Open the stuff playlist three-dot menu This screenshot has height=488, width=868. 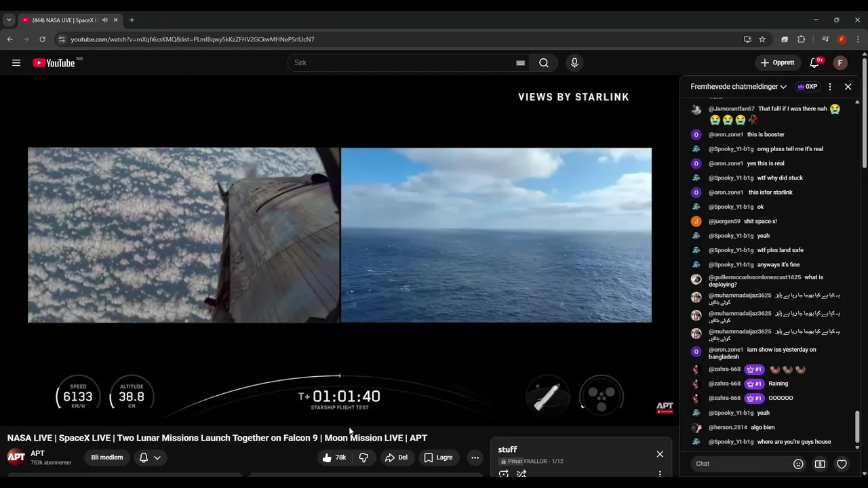[x=660, y=474]
